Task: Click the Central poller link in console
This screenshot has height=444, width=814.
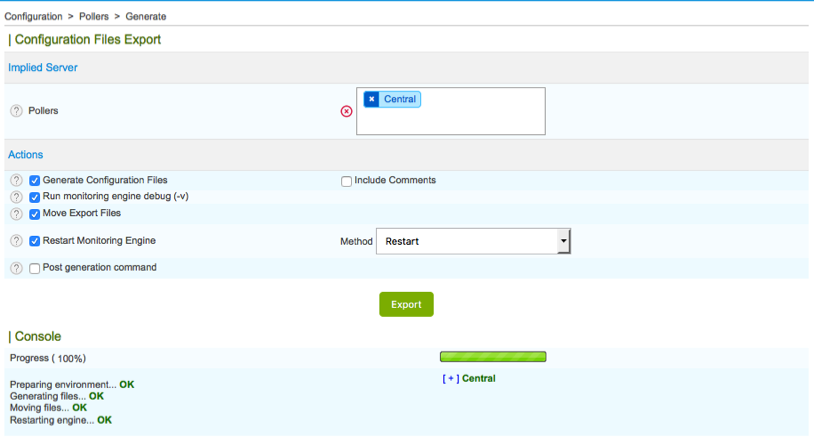Action: coord(478,379)
